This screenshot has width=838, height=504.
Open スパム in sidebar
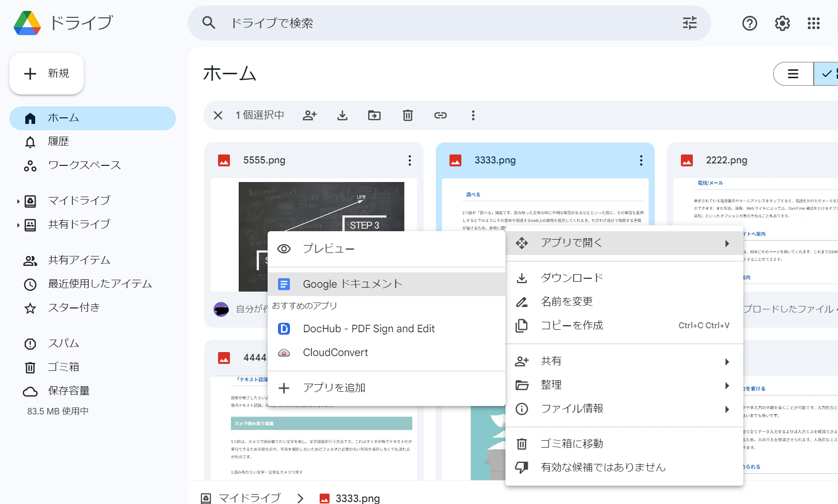pos(93,344)
